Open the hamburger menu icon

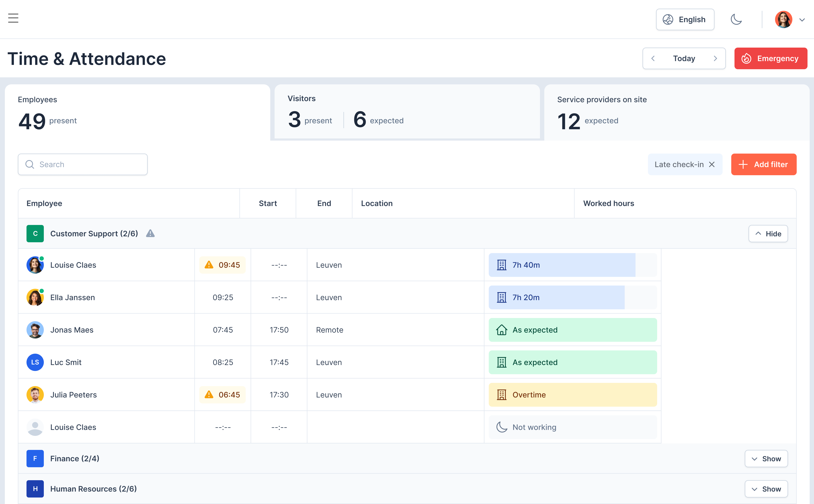[x=13, y=18]
